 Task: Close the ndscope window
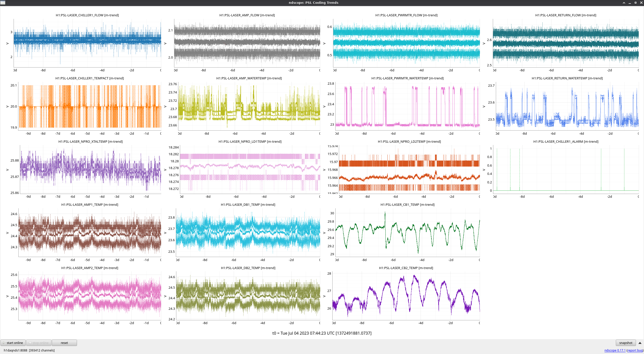pyautogui.click(x=641, y=3)
